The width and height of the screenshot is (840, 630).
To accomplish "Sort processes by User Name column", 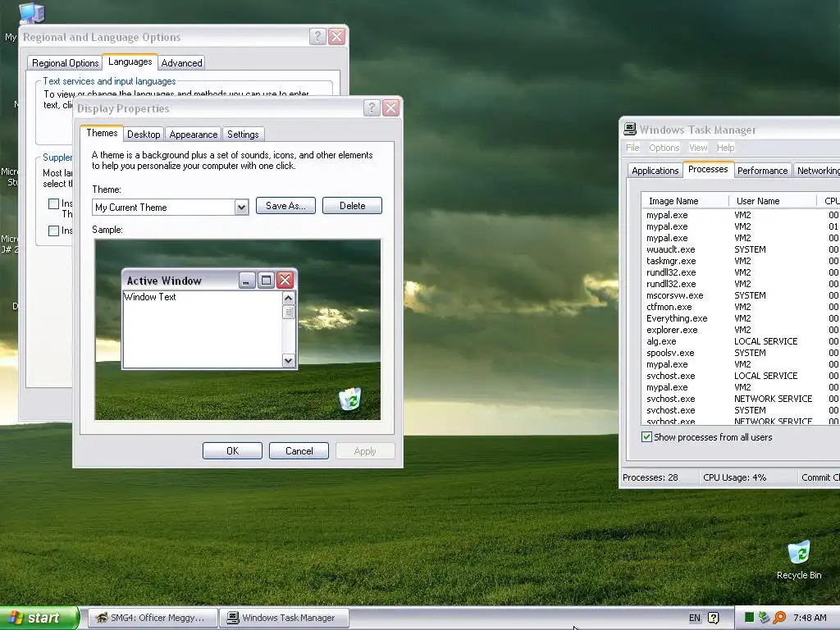I will (773, 201).
